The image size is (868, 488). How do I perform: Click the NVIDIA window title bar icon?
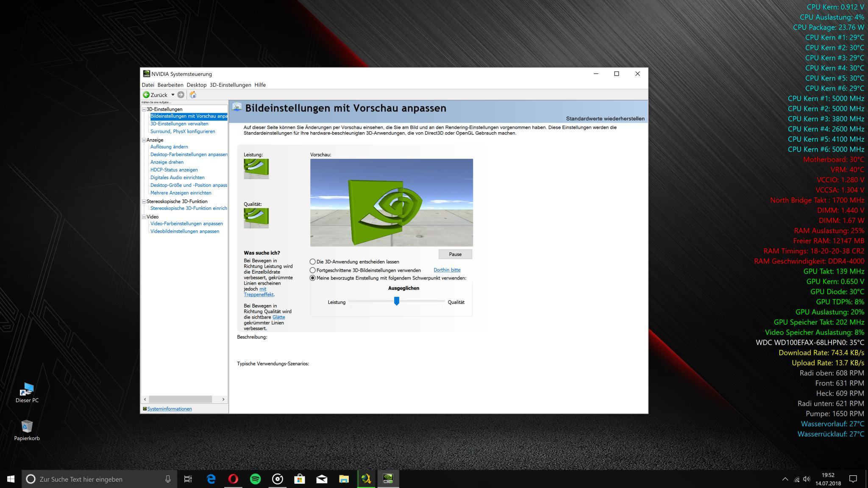point(146,74)
